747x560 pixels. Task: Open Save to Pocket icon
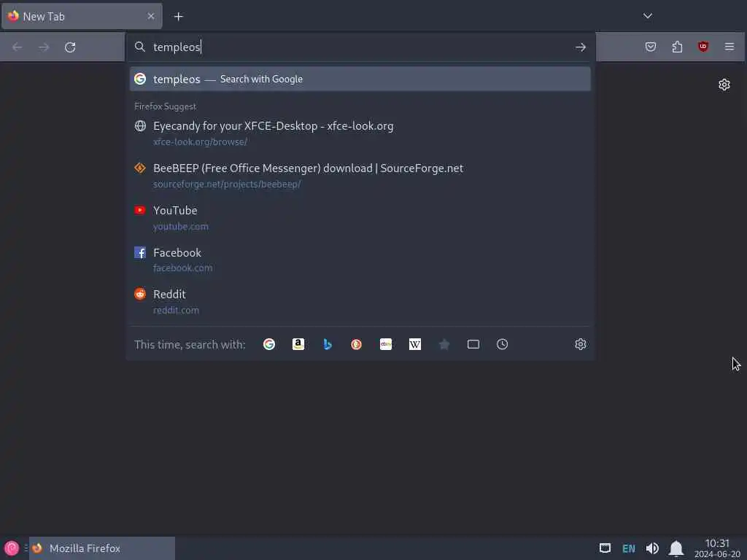coord(650,47)
